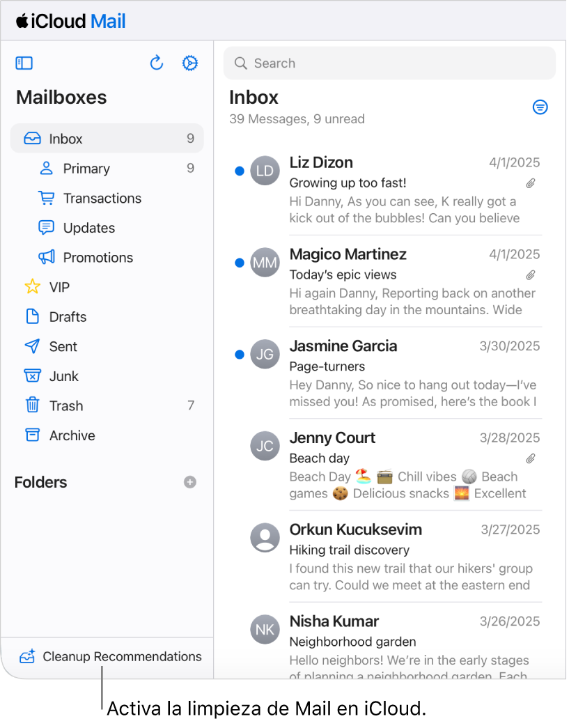Click the inbox filter icon
Viewport: 569px width, 728px height.
point(540,107)
